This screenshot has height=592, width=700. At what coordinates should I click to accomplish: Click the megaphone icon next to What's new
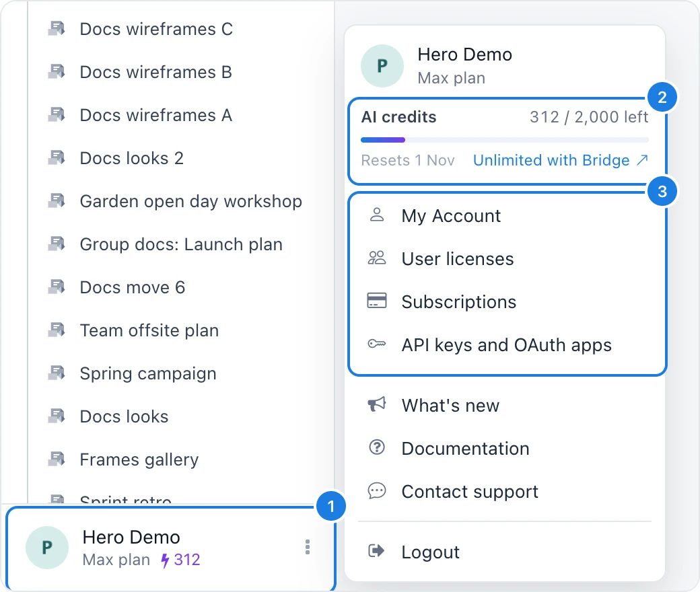[x=377, y=404]
